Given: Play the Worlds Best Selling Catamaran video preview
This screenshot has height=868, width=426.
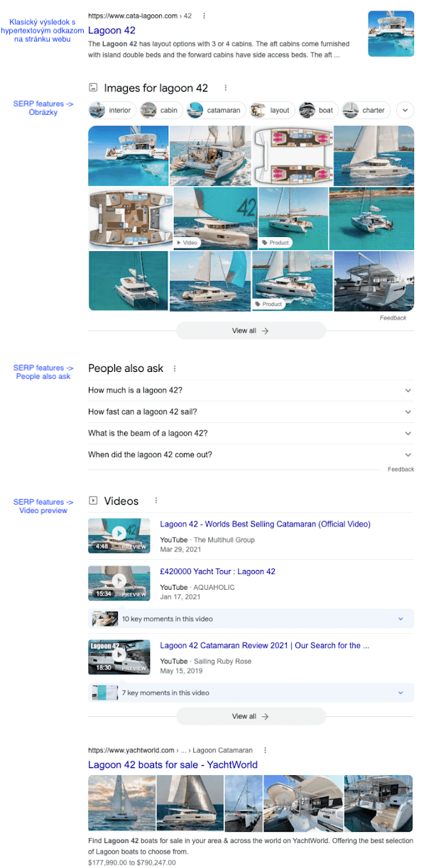Looking at the screenshot, I should 119,536.
